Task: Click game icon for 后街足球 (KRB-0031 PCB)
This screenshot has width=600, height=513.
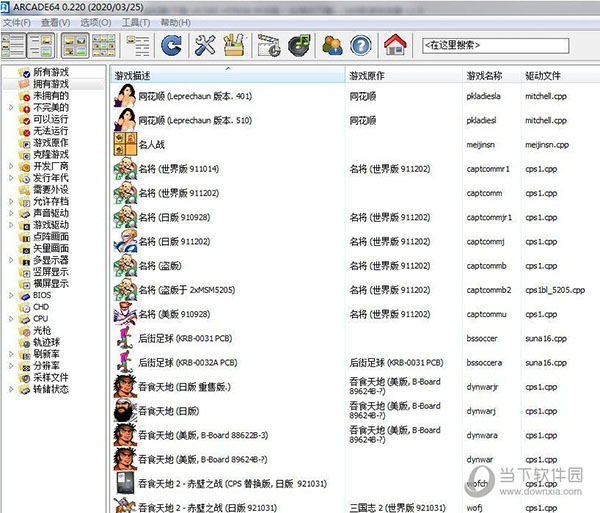Action: coord(125,338)
